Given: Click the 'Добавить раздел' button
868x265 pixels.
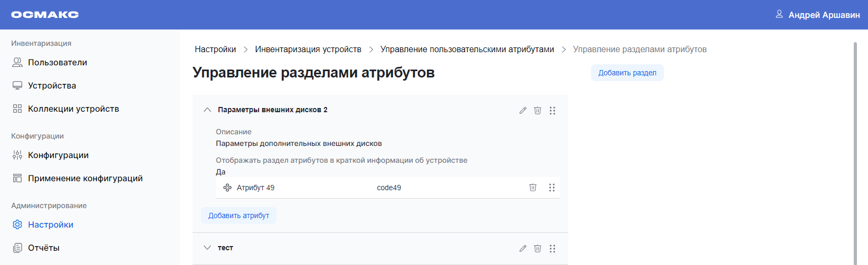Looking at the screenshot, I should click(627, 73).
